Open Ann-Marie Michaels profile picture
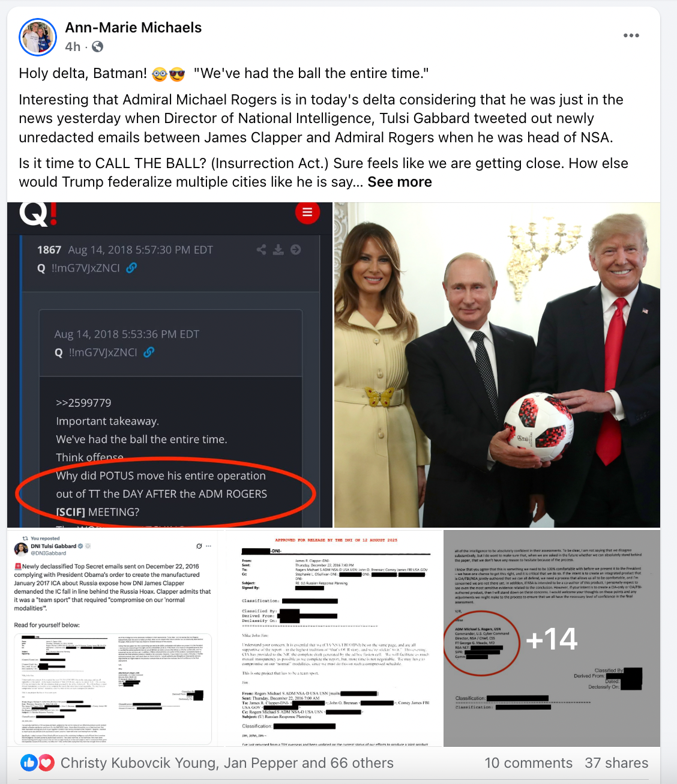677x784 pixels. pyautogui.click(x=38, y=37)
